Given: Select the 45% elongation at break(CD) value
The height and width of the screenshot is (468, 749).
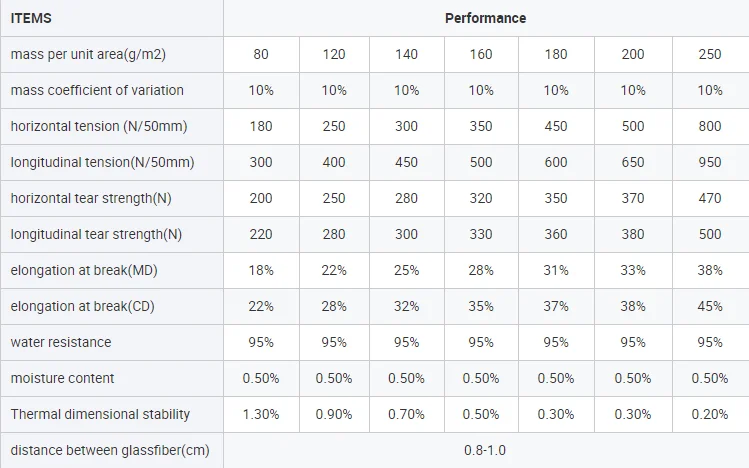Looking at the screenshot, I should point(710,306).
